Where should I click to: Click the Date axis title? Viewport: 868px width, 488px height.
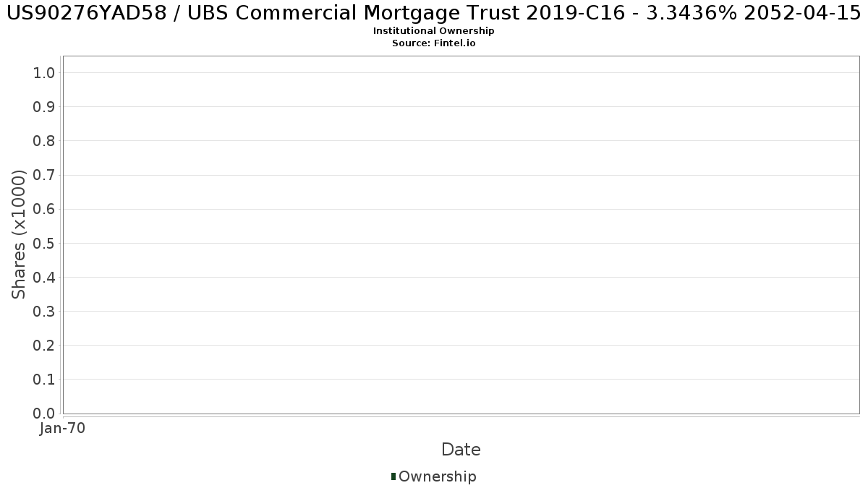461,450
